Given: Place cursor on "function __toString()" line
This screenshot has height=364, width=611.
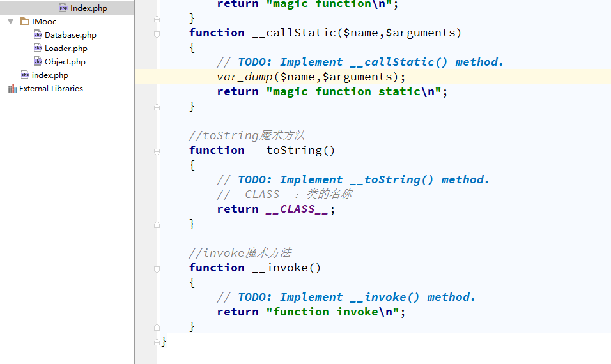Looking at the screenshot, I should pos(262,150).
